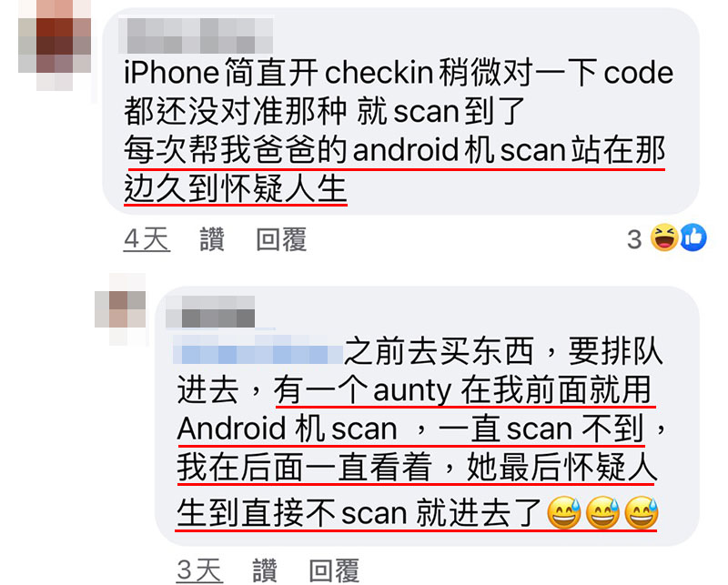
Task: Click the first sweat-smile emoji in the reply
Action: [563, 513]
